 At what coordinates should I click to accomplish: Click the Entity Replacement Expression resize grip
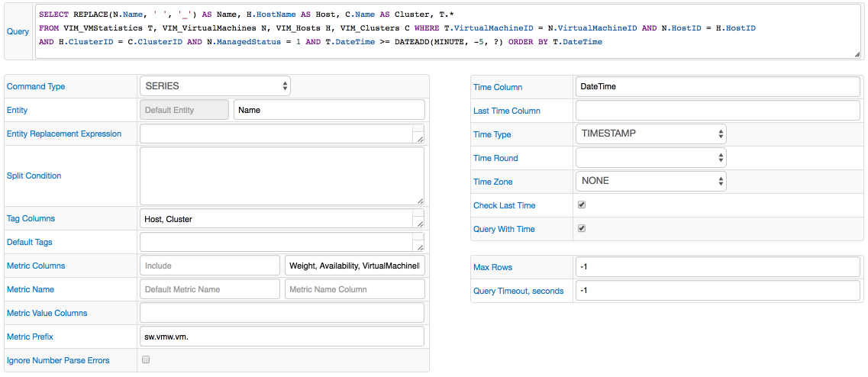click(420, 139)
